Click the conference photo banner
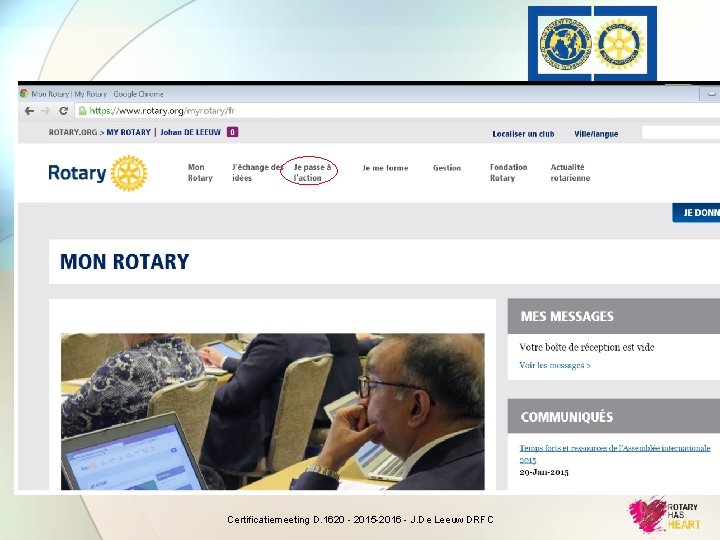Screen dimensions: 720x540 (x=273, y=411)
